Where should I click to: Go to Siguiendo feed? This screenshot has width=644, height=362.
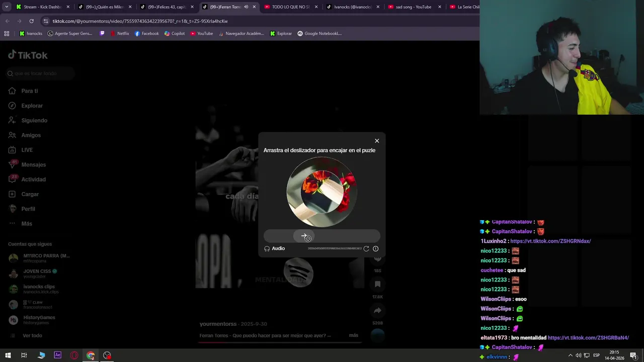pos(28,121)
